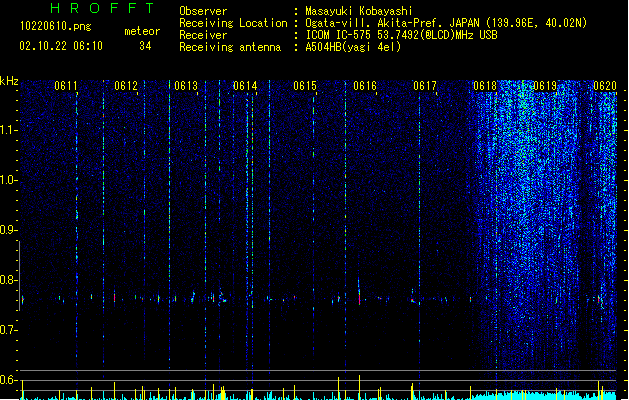Click the 0613 time marker
629x400 pixels.
(x=186, y=86)
